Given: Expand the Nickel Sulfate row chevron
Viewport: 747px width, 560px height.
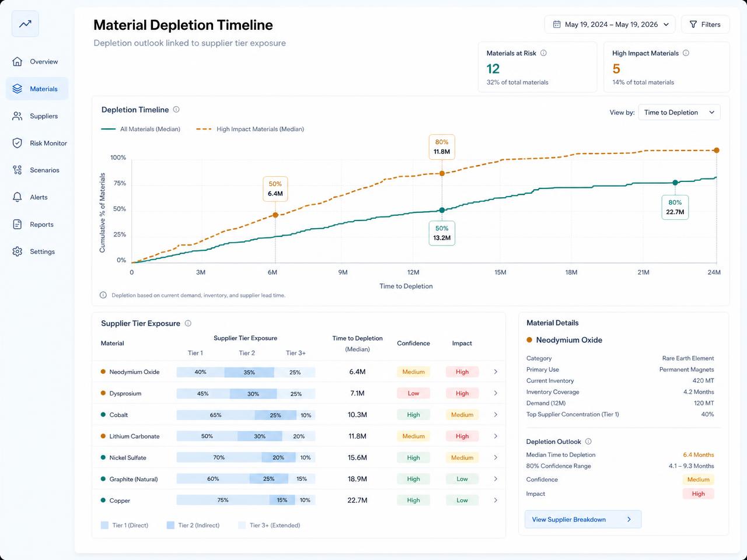Looking at the screenshot, I should [495, 457].
